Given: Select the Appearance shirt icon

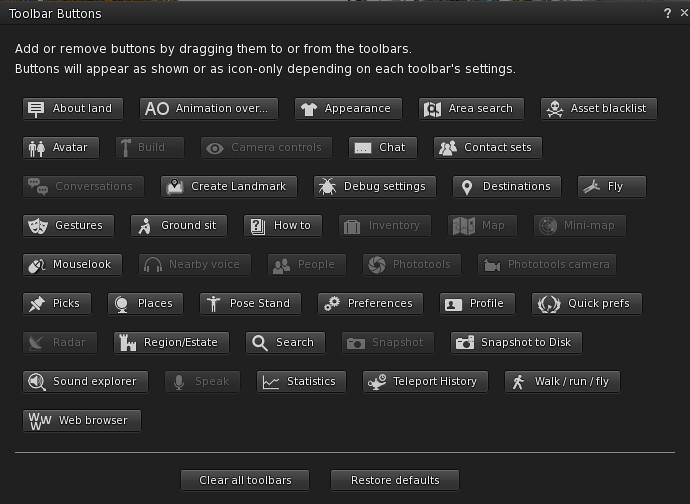Looking at the screenshot, I should tap(309, 109).
